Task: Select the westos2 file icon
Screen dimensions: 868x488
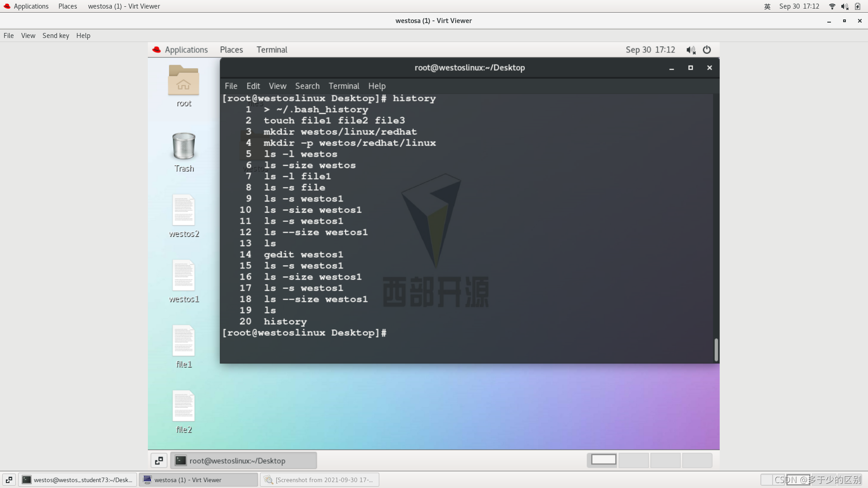Action: (x=184, y=211)
